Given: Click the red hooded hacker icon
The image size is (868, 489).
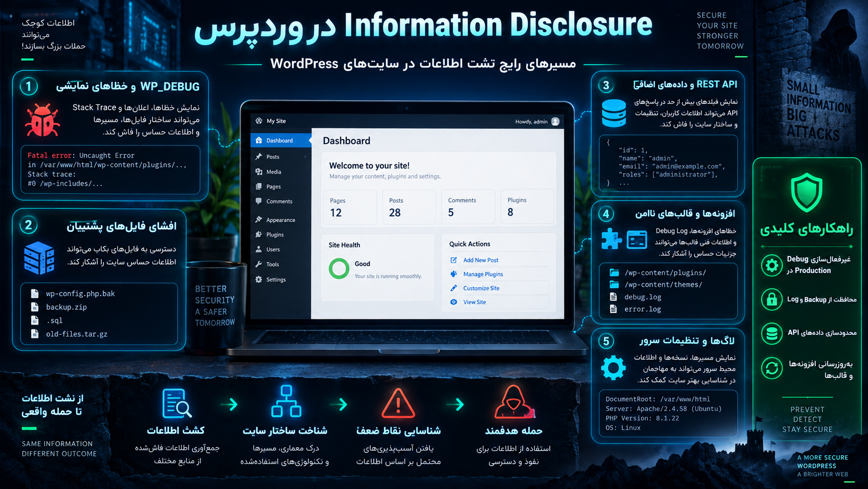Looking at the screenshot, I should click(x=514, y=402).
